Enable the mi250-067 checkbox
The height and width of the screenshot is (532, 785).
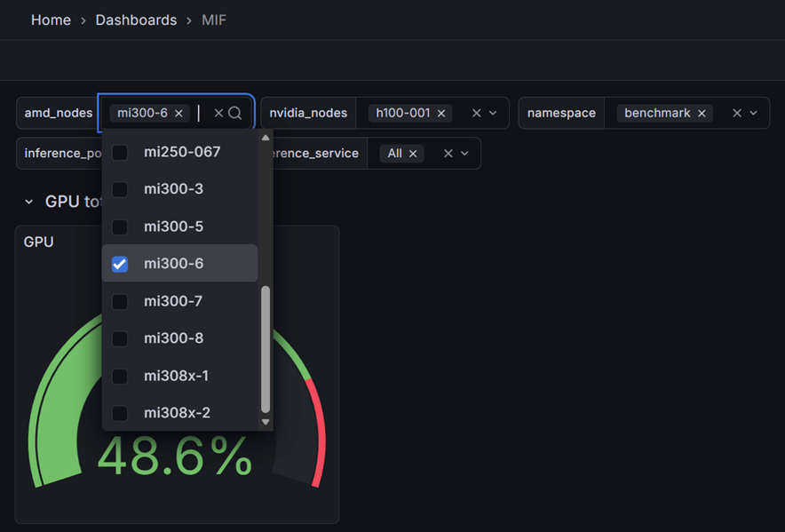click(x=119, y=152)
